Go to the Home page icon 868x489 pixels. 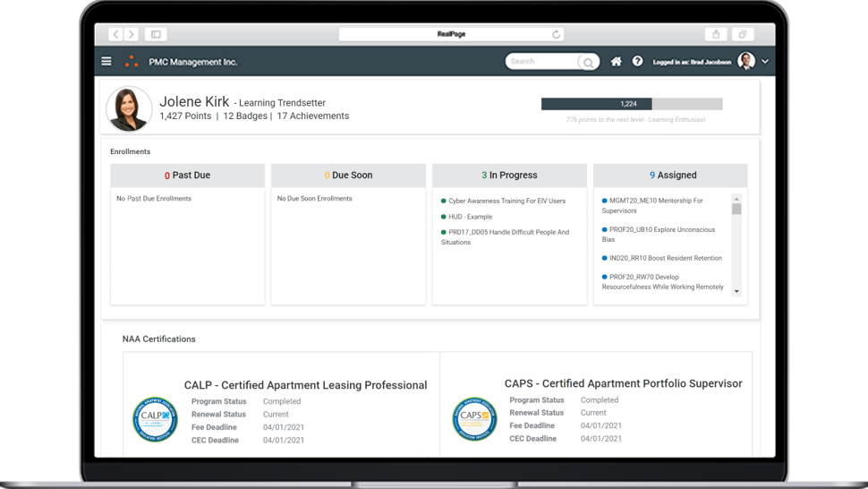coord(616,62)
